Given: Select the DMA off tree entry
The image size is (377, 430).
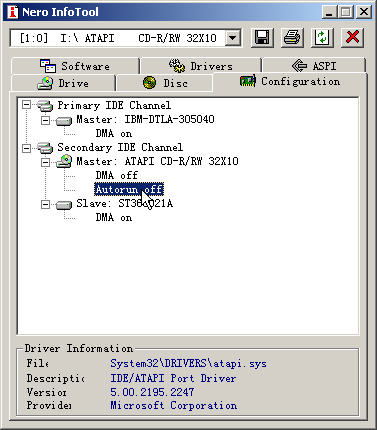Looking at the screenshot, I should [117, 175].
